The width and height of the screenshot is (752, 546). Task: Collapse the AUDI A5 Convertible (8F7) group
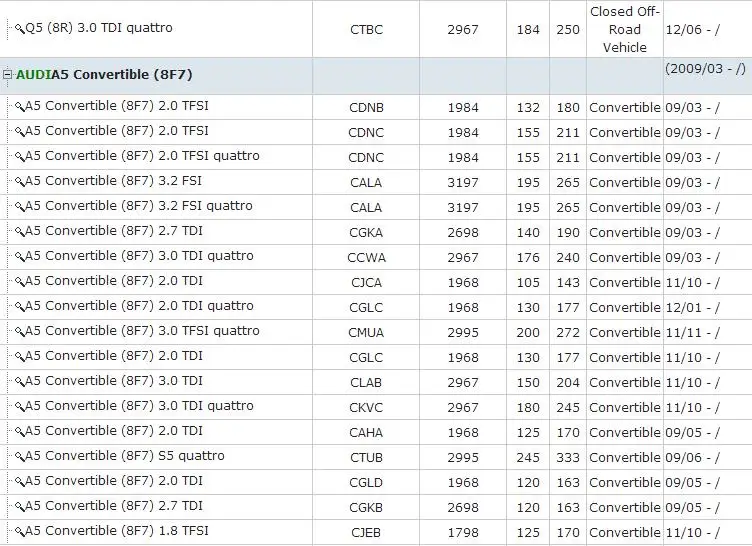tap(7, 74)
